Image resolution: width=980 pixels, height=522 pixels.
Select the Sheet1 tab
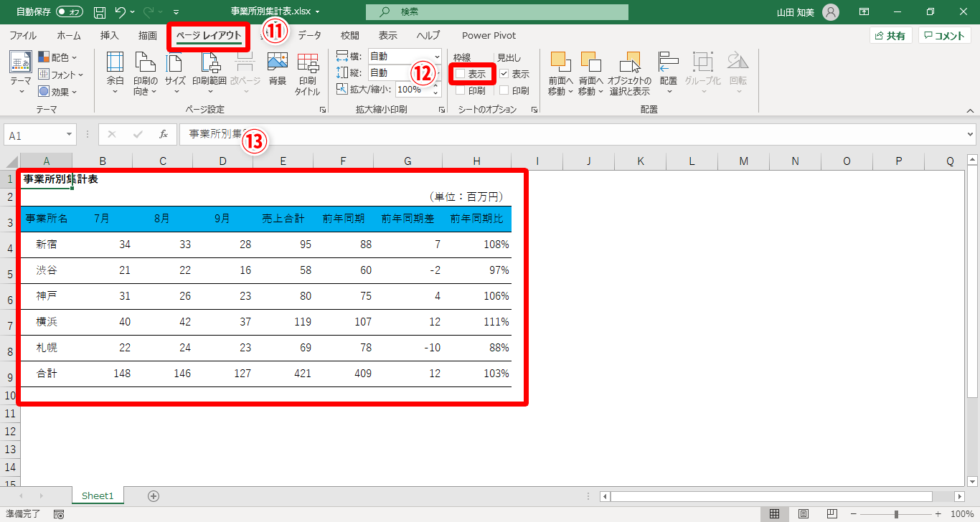pyautogui.click(x=98, y=495)
